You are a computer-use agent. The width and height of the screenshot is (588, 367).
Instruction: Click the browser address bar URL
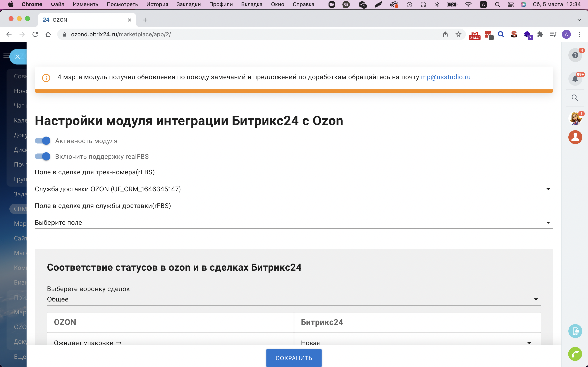coord(121,34)
